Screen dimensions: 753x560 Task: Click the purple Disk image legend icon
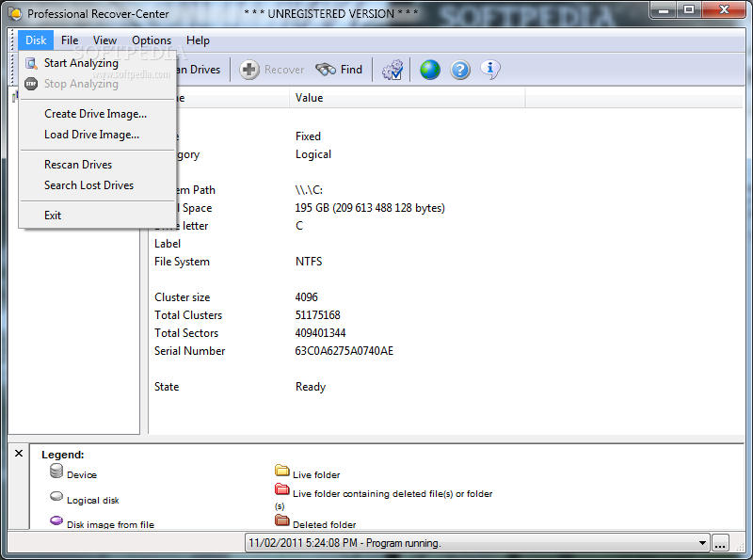(56, 520)
